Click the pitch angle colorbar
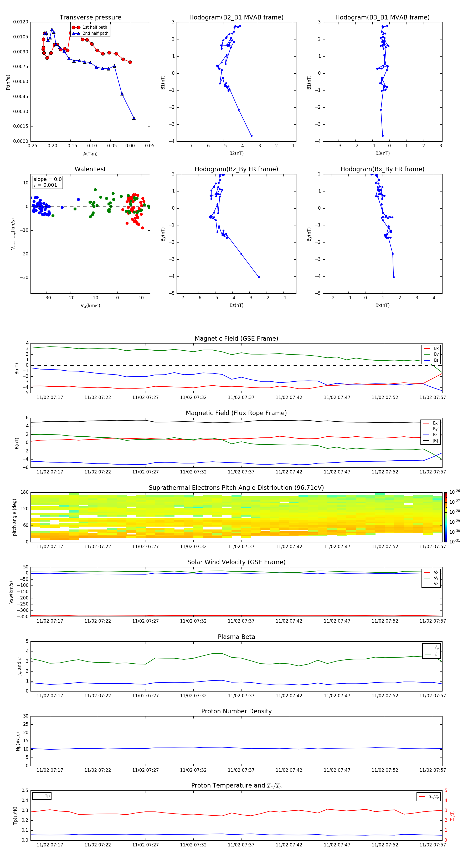 click(446, 517)
